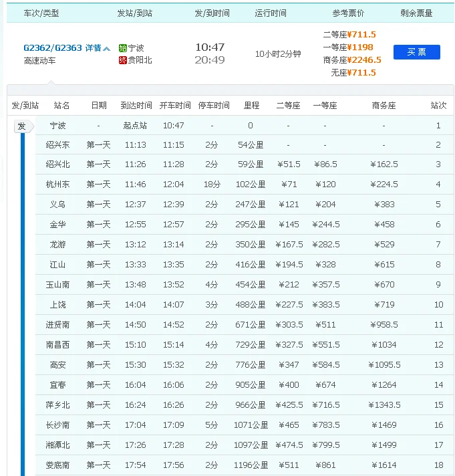Click the 20:49 arrival time
The height and width of the screenshot is (476, 455).
(x=210, y=60)
